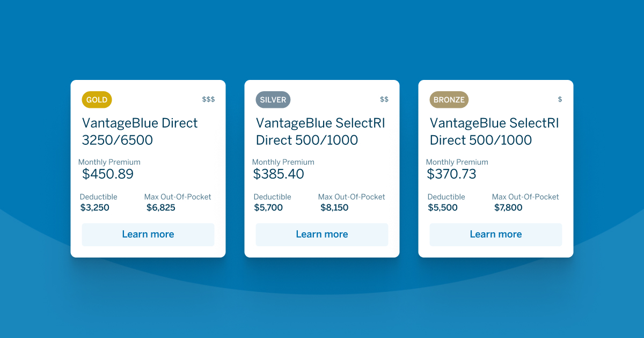Screen dimensions: 644x338
Task: Select the Gold plan's monthly premium value
Action: tap(108, 174)
